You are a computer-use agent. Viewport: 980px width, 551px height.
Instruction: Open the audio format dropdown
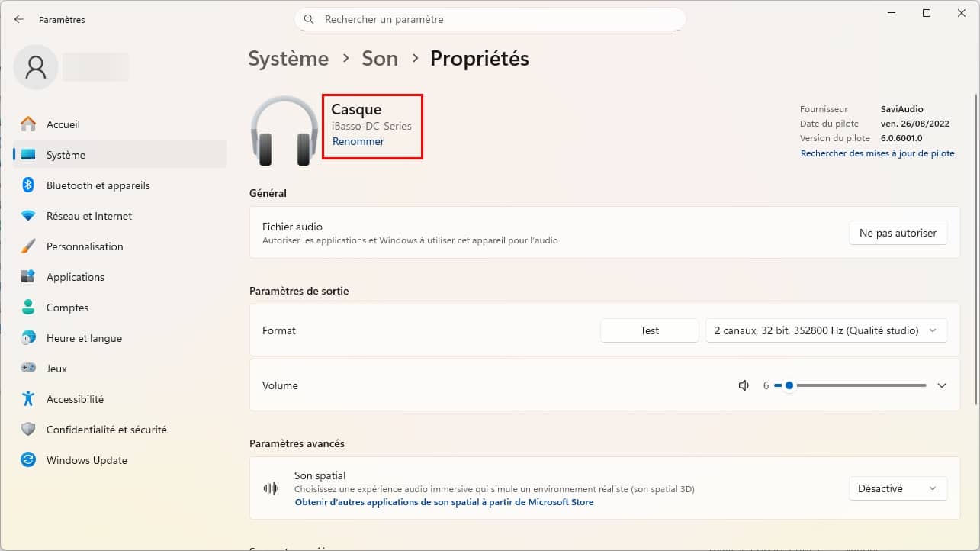point(826,330)
